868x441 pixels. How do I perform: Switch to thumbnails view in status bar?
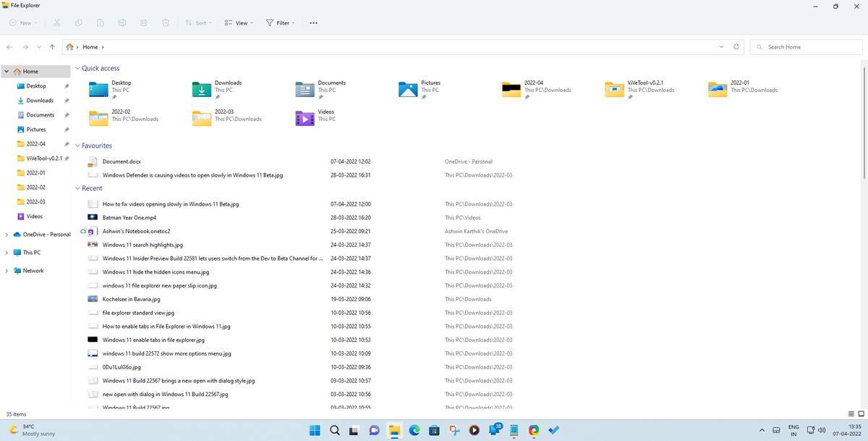(860, 414)
